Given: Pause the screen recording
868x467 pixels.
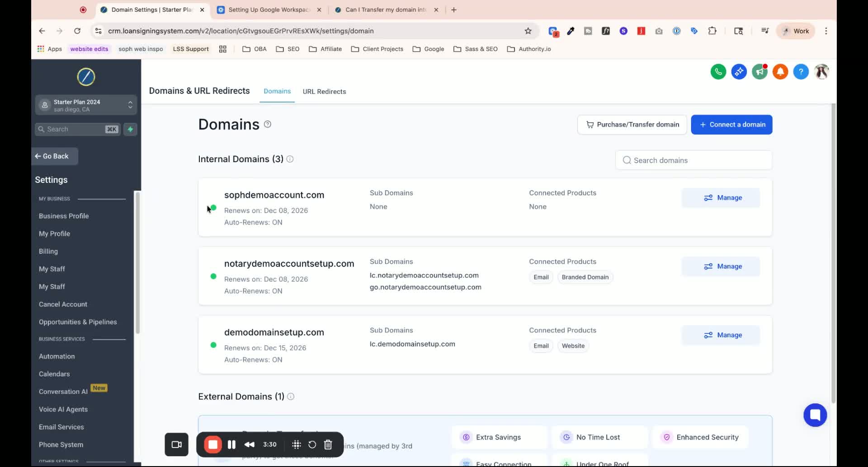Looking at the screenshot, I should [231, 444].
